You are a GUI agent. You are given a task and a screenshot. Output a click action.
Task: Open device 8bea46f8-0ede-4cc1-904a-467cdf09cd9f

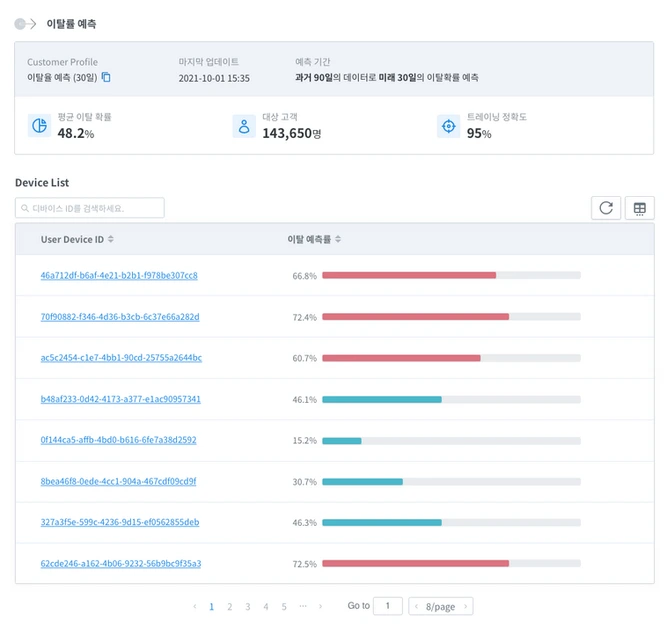tap(118, 481)
